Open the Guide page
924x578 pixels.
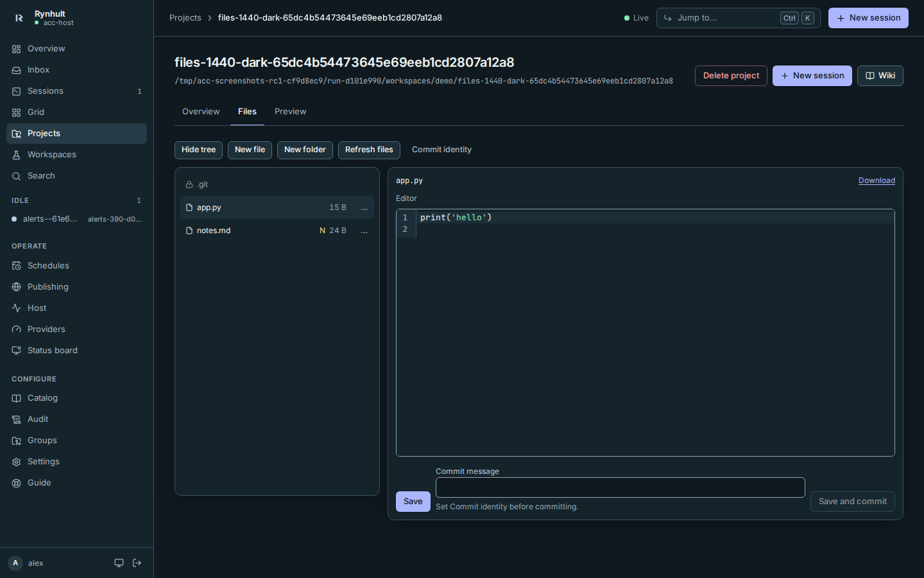click(x=76, y=483)
